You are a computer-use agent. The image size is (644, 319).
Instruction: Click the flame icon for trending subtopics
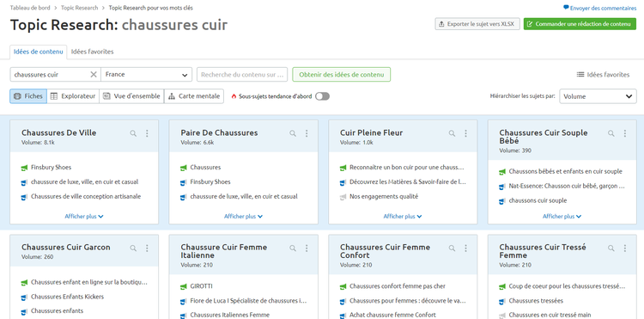(x=234, y=96)
